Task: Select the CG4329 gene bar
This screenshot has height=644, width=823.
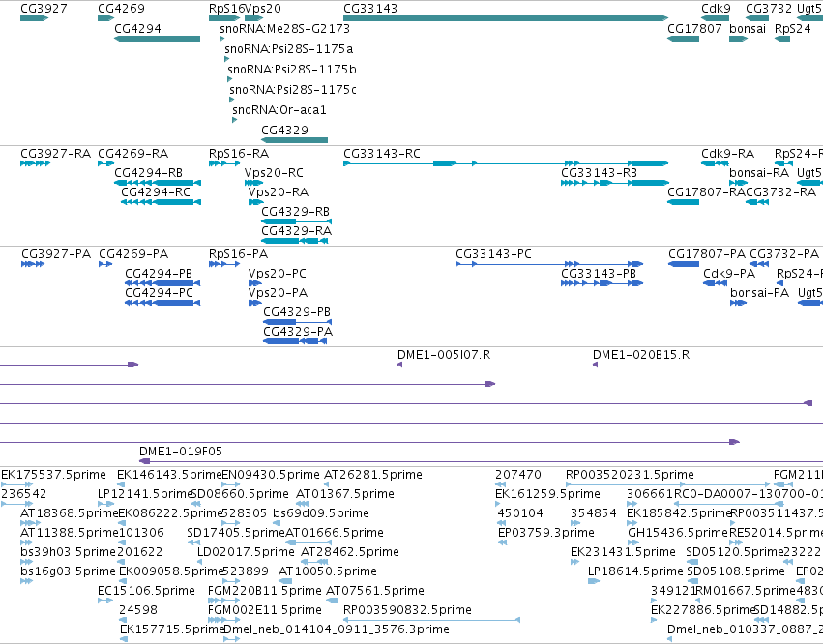Action: click(x=294, y=140)
